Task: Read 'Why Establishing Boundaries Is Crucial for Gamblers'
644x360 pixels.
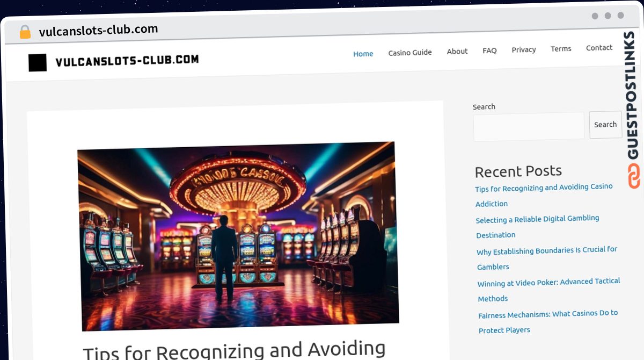Action: [x=547, y=258]
